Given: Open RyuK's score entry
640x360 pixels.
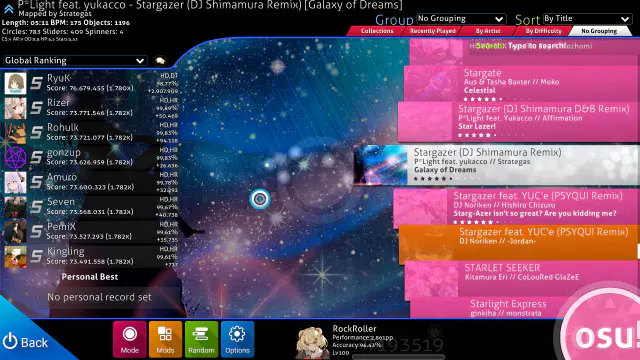Looking at the screenshot, I should click(91, 83).
